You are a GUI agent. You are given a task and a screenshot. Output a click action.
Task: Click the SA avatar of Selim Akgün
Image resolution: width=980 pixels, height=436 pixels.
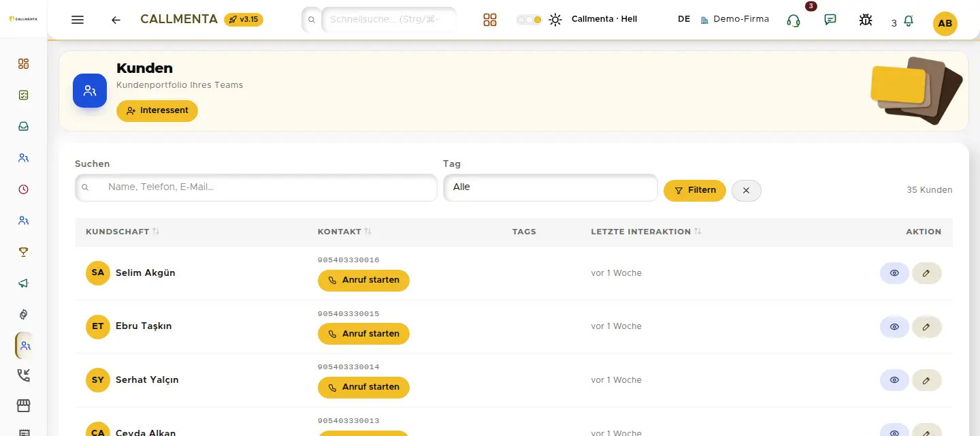98,273
